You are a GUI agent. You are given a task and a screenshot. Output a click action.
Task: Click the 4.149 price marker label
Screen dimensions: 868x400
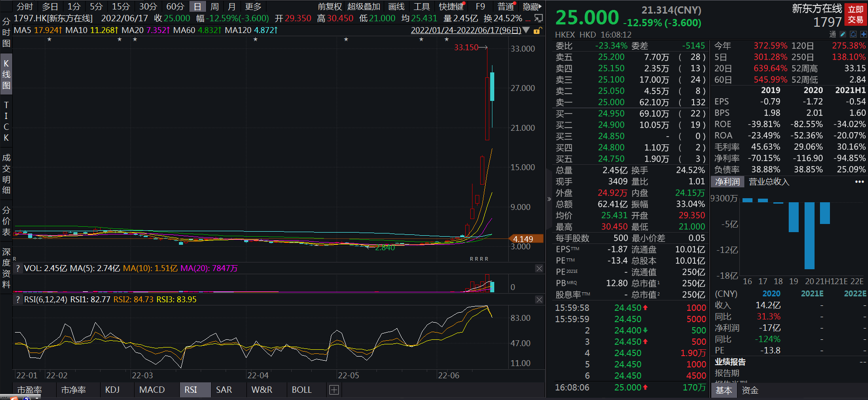[x=525, y=239]
